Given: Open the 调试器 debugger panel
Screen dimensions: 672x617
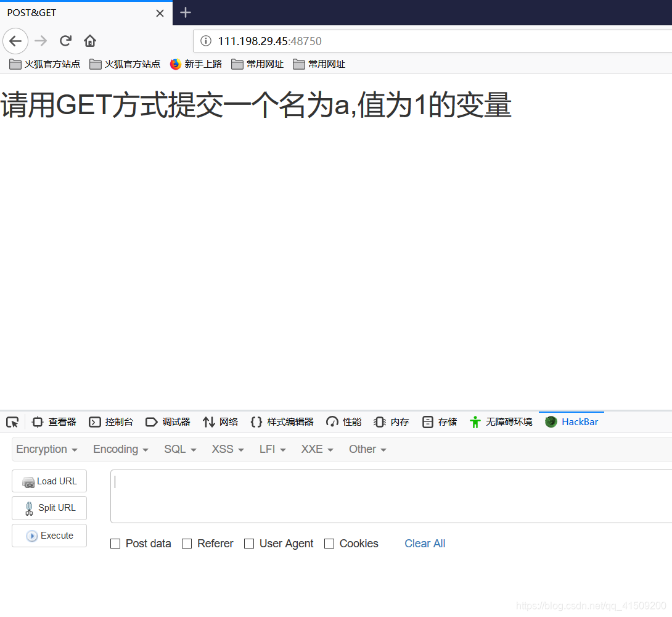Looking at the screenshot, I should point(168,423).
